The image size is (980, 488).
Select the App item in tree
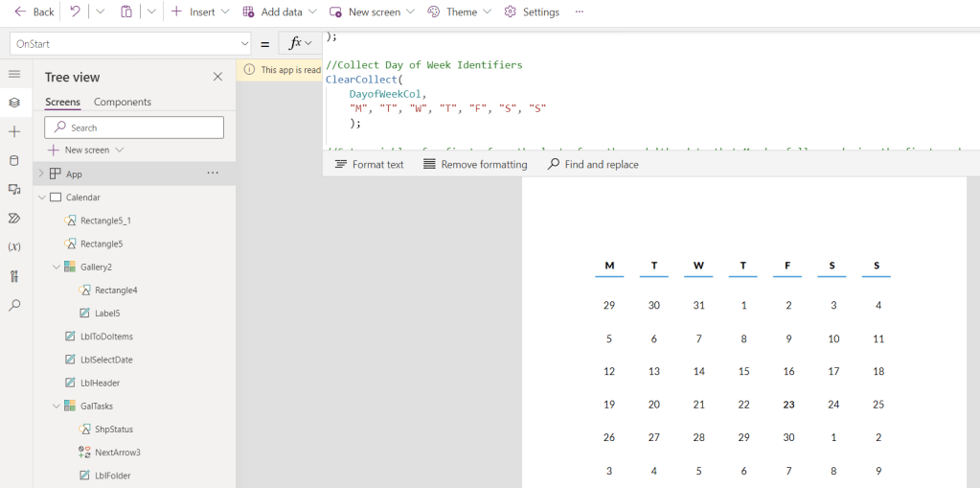(74, 174)
